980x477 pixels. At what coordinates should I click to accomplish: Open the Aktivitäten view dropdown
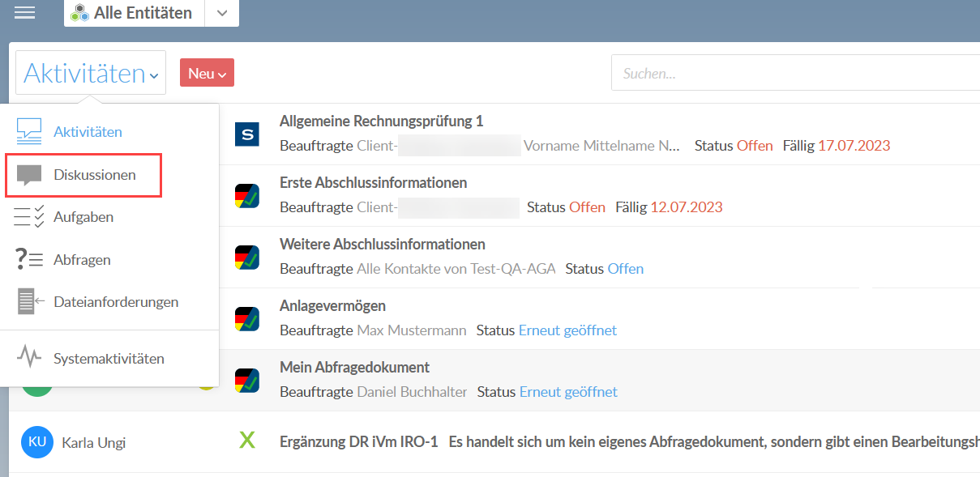[x=91, y=74]
